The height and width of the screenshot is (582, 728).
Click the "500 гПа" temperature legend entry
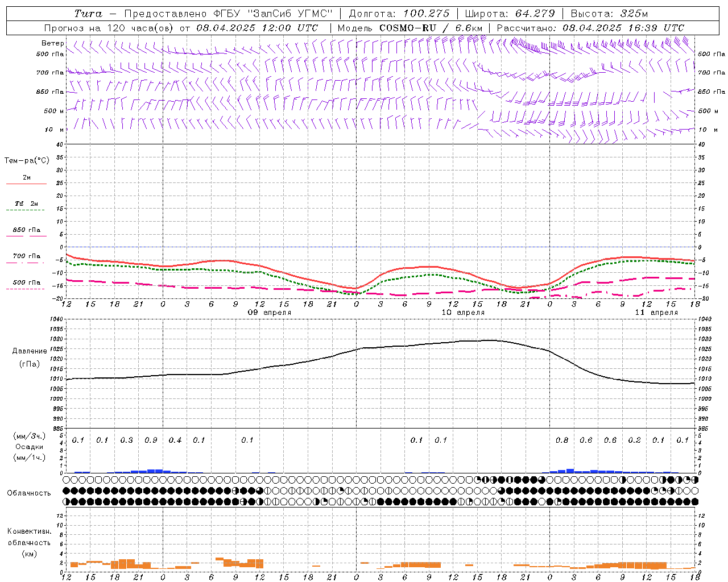pyautogui.click(x=27, y=282)
